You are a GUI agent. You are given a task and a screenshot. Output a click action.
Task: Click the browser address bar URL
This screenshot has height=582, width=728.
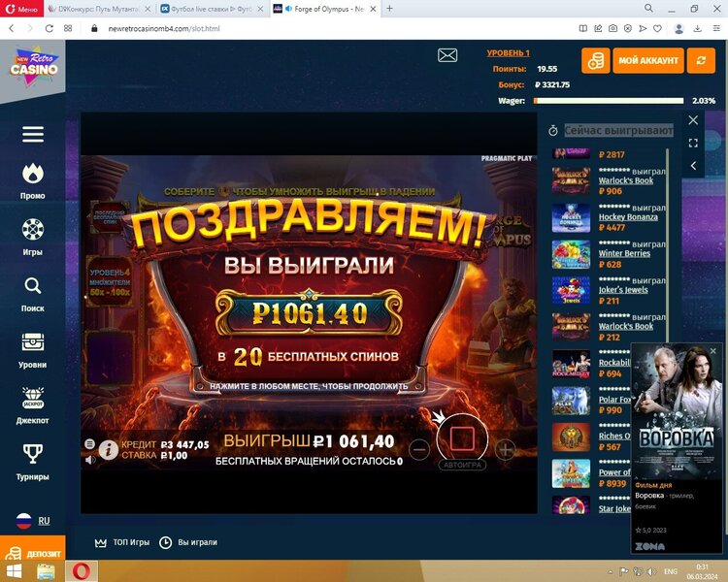[164, 28]
